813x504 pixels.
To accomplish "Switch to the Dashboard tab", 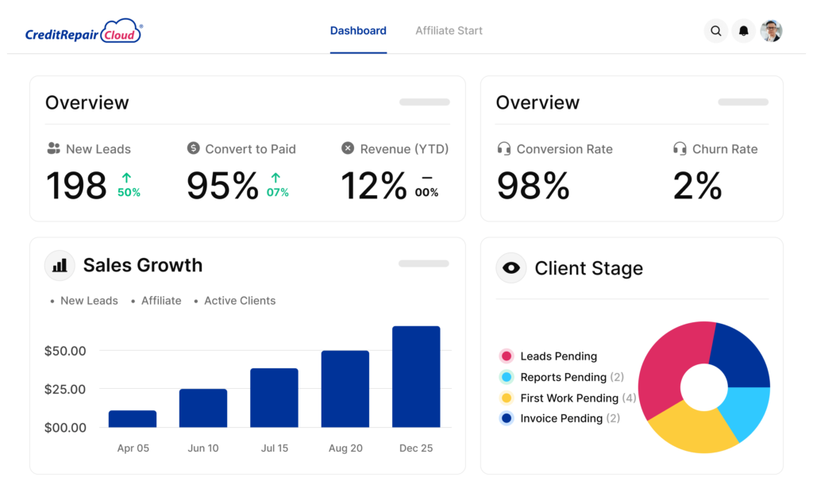I will [x=358, y=31].
